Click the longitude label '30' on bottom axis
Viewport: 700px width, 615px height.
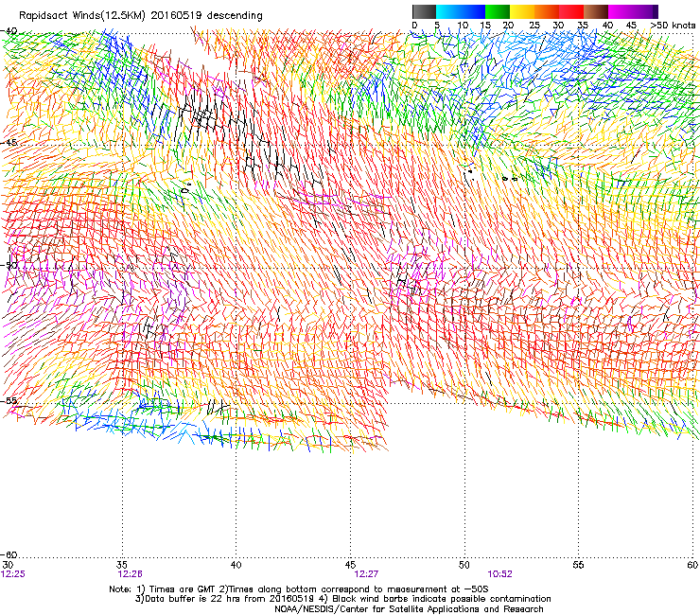pos(8,565)
